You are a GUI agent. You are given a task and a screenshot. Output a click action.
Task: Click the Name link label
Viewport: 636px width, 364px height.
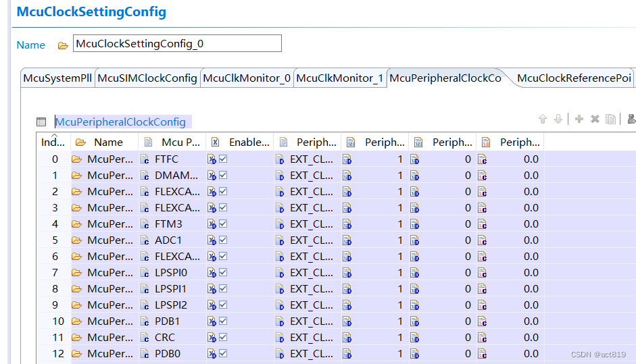point(31,45)
